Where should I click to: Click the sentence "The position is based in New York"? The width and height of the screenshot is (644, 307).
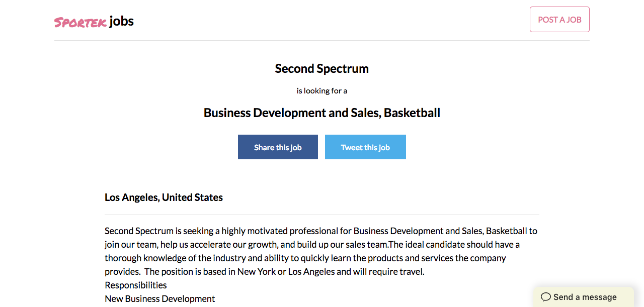coord(285,272)
